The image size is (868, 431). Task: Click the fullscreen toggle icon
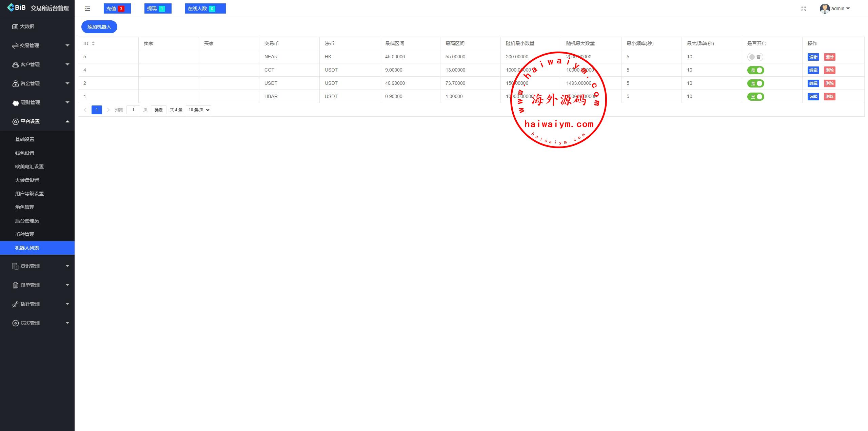pyautogui.click(x=803, y=9)
